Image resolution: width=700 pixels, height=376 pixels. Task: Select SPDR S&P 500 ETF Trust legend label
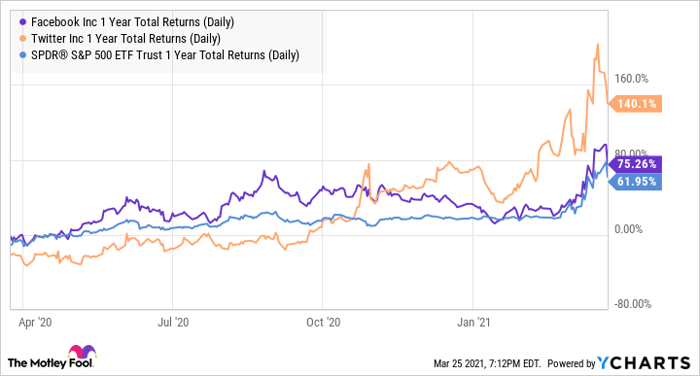point(165,55)
